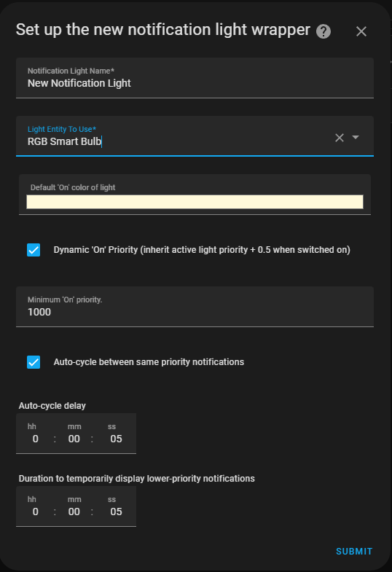Expand the Light Entity To Use dropdown
392x572 pixels.
pos(356,137)
